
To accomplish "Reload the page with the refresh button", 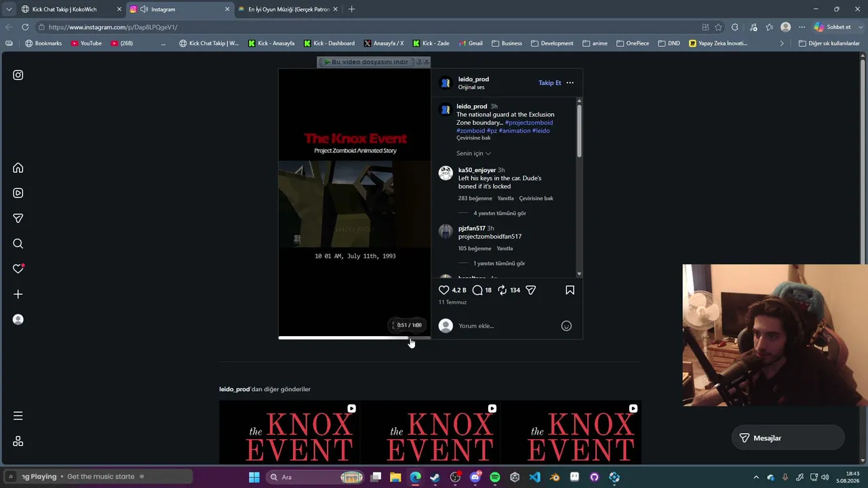I will [25, 27].
